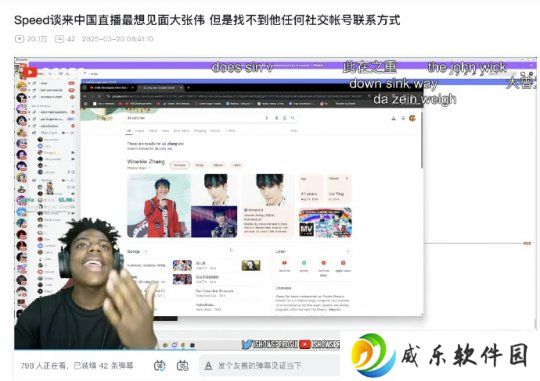Select the Images tab in Google results
The width and height of the screenshot is (540, 381).
point(139,131)
